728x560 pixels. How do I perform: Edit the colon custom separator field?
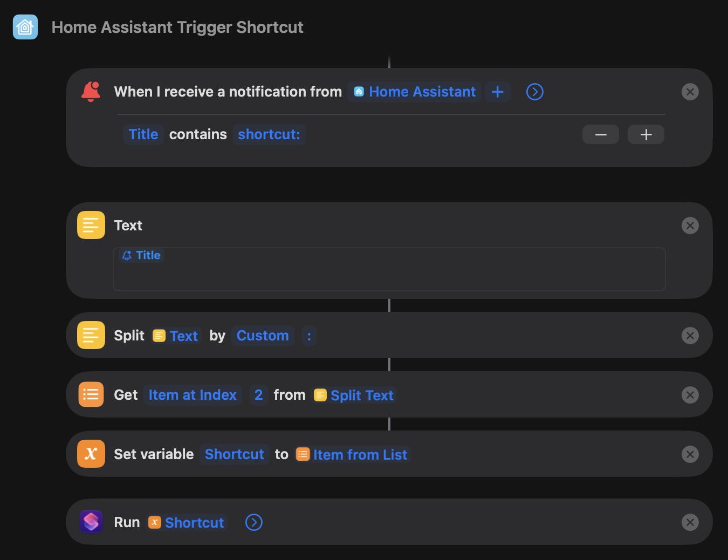pos(309,336)
